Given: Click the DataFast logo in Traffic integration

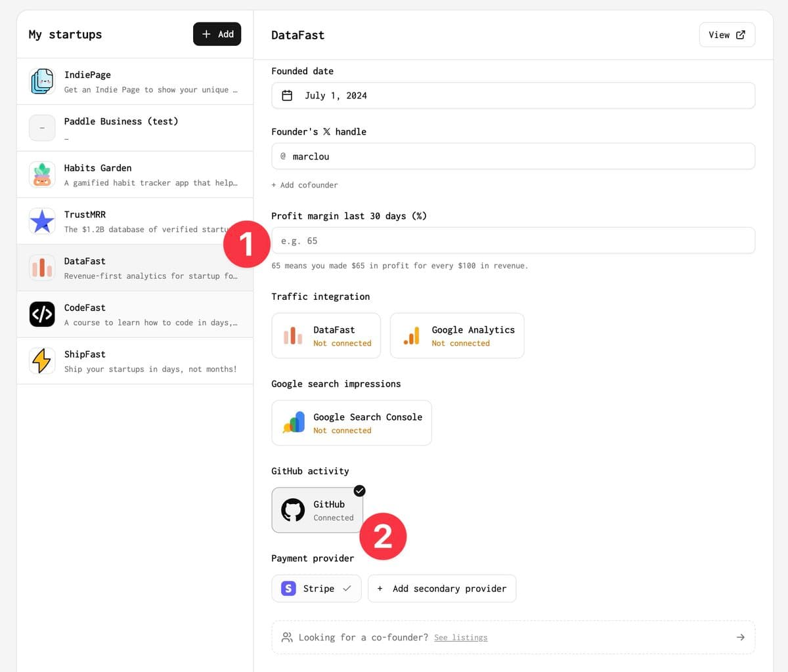Looking at the screenshot, I should 293,335.
